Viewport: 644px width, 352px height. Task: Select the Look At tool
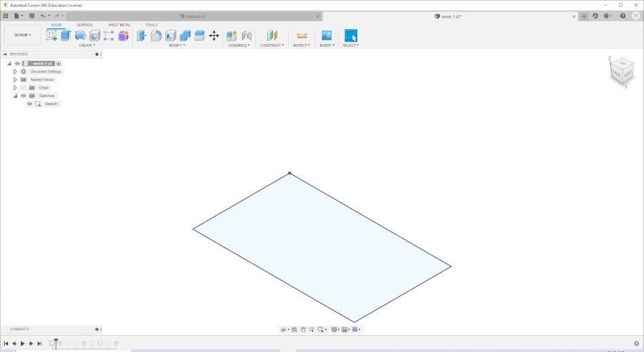coord(294,330)
